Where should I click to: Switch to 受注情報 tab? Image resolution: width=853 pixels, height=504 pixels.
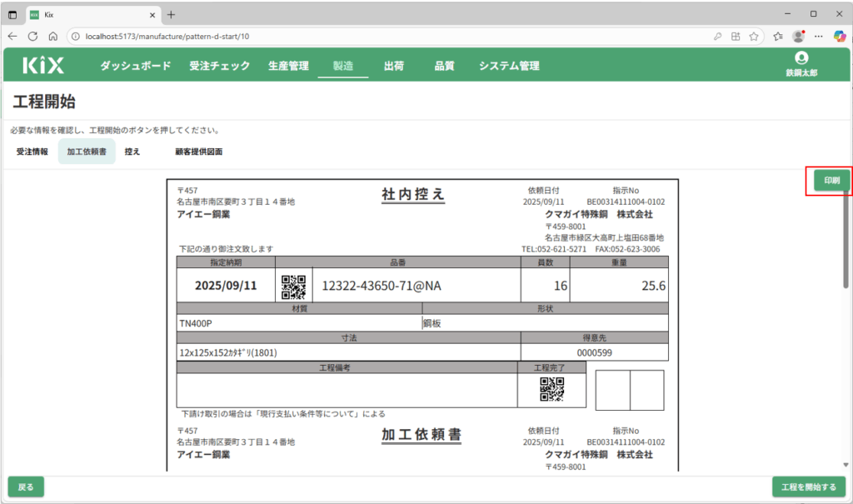coord(32,152)
